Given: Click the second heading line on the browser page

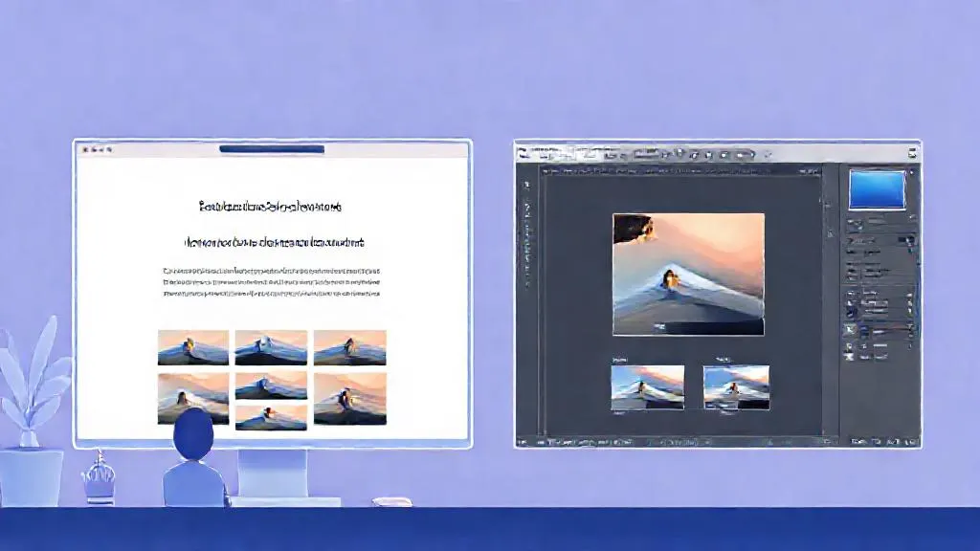Looking at the screenshot, I should (x=274, y=242).
